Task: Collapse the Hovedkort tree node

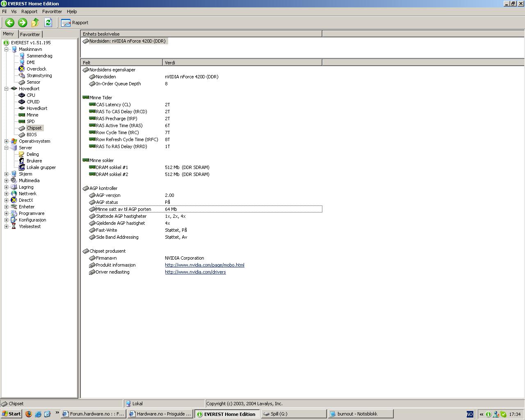Action: pyautogui.click(x=7, y=89)
